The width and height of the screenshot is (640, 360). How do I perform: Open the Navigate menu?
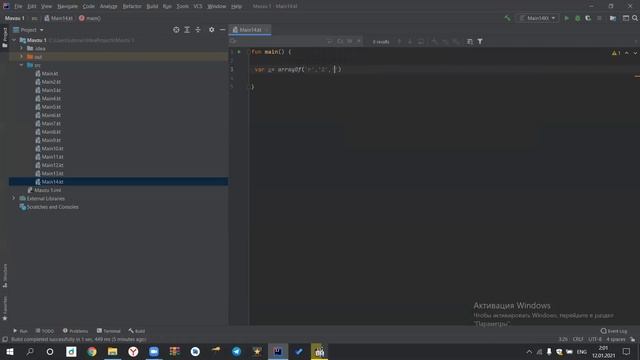pos(67,6)
